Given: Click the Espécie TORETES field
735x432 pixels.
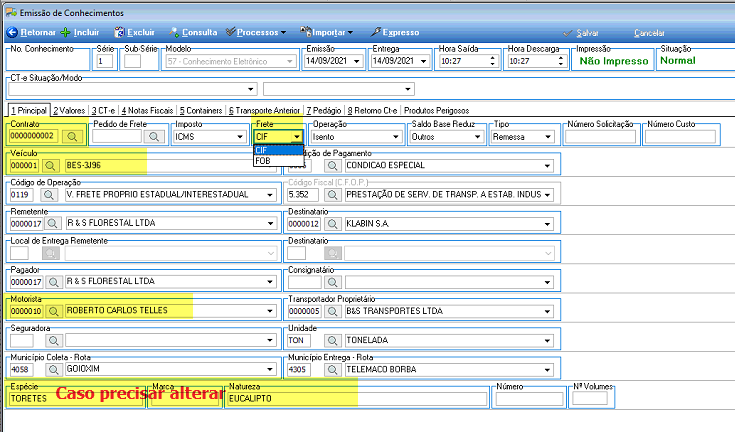Looking at the screenshot, I should coord(76,399).
